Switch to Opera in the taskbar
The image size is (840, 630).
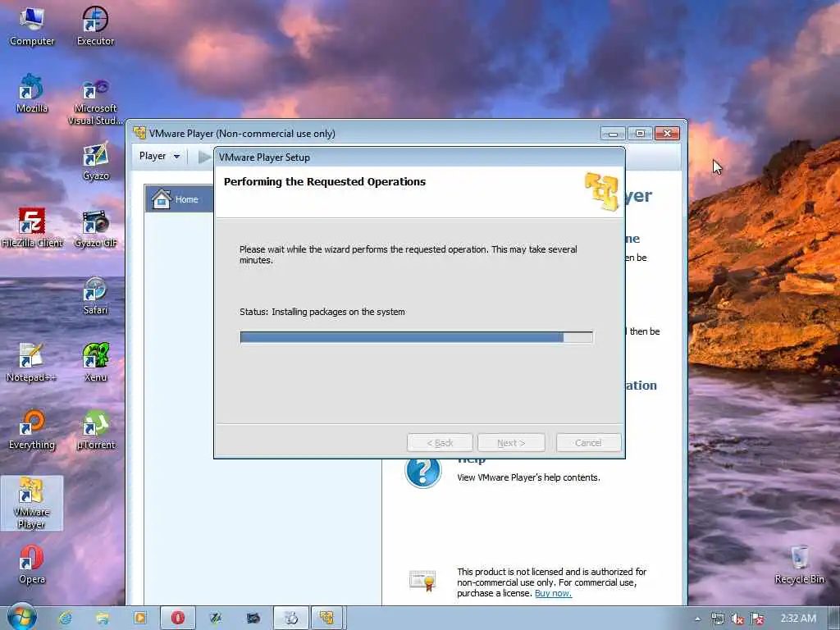coord(178,619)
